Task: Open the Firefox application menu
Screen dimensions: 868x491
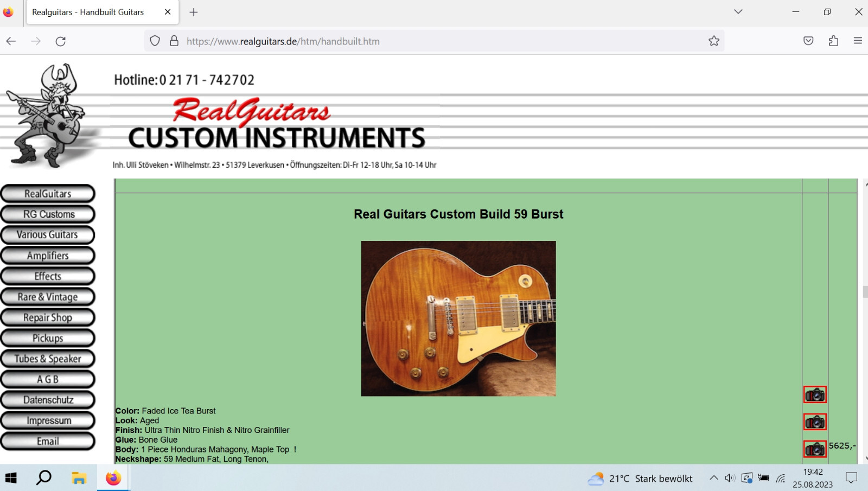Action: [858, 41]
